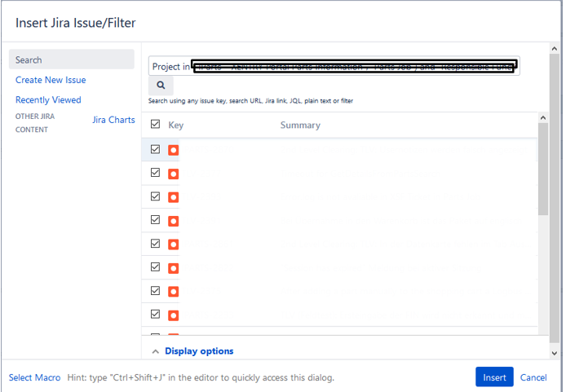Click the results table scroll-up arrow
Screen dimensions: 566x392
pyautogui.click(x=542, y=117)
